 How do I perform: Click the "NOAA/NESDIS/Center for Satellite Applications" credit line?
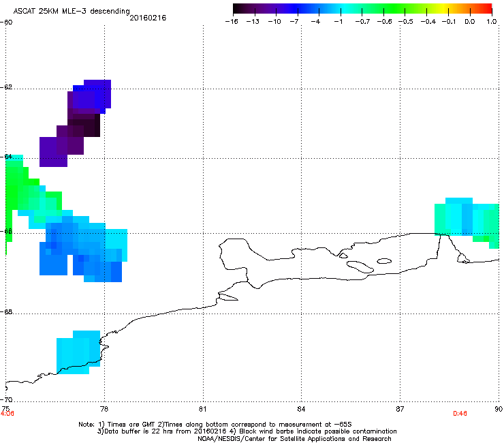pyautogui.click(x=294, y=439)
